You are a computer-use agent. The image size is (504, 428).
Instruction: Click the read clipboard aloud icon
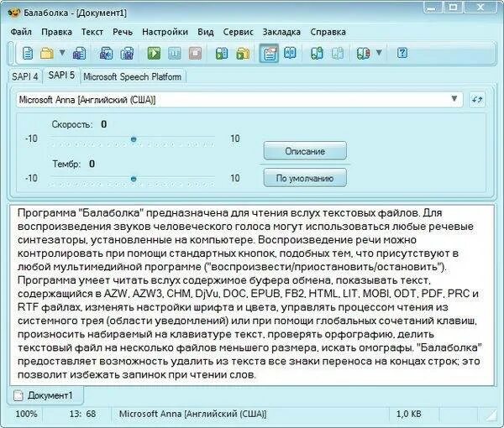(222, 53)
